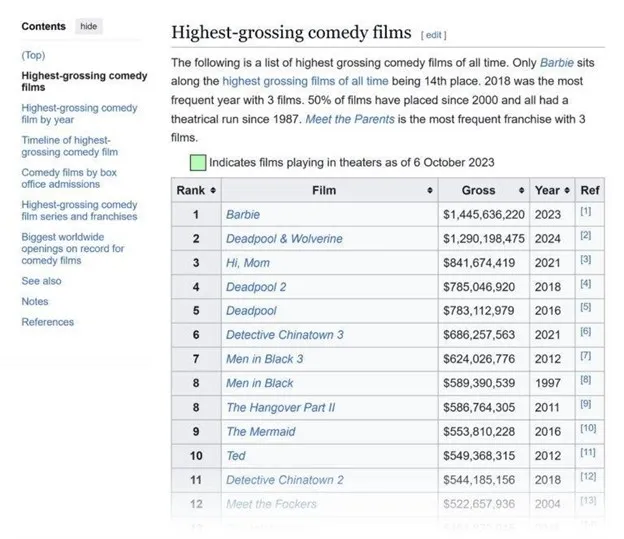
Task: Sort table by Film column arrows
Action: 430,190
